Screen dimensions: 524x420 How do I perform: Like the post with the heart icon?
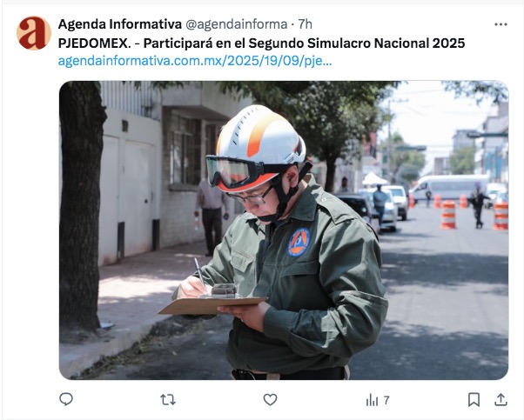pyautogui.click(x=270, y=399)
